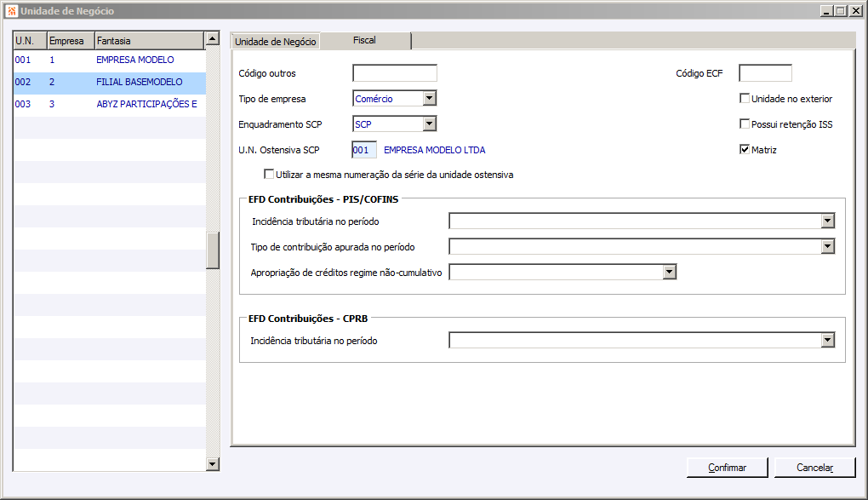Select row 001 EMPRESA MODELO

110,60
